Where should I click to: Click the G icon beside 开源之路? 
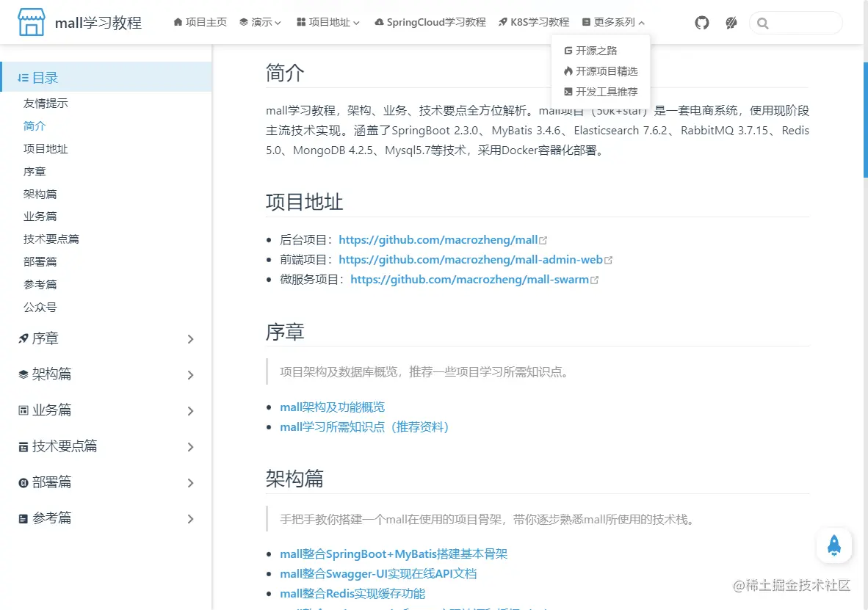click(x=568, y=51)
